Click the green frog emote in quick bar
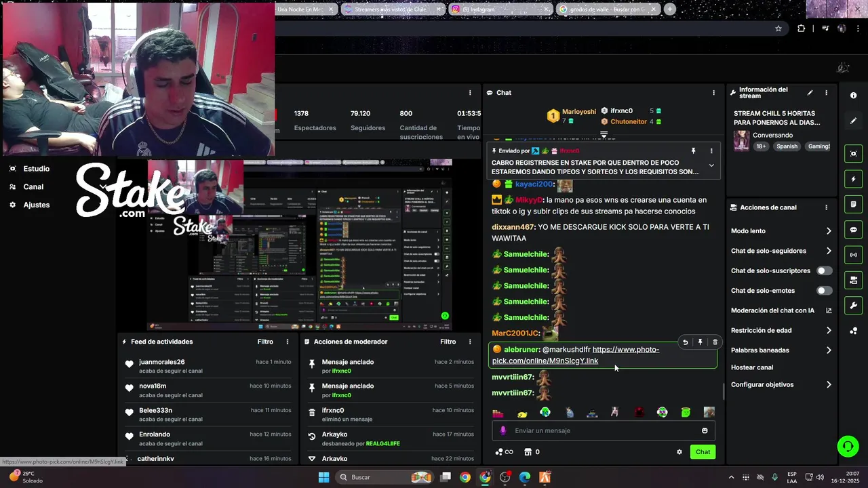The height and width of the screenshot is (488, 868). click(x=686, y=412)
